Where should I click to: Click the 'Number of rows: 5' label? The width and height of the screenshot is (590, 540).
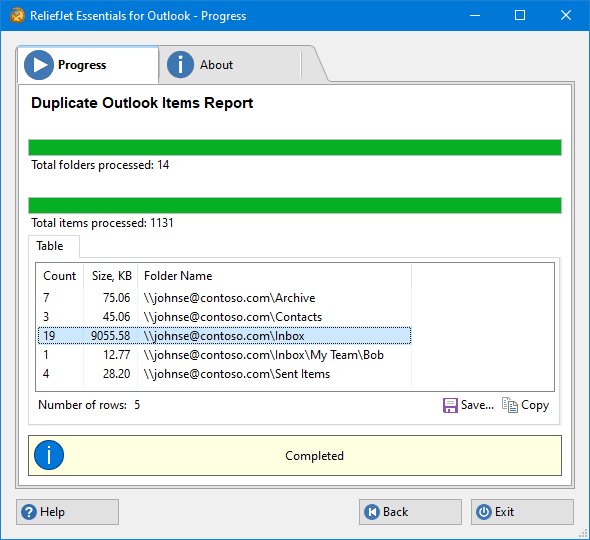[89, 405]
